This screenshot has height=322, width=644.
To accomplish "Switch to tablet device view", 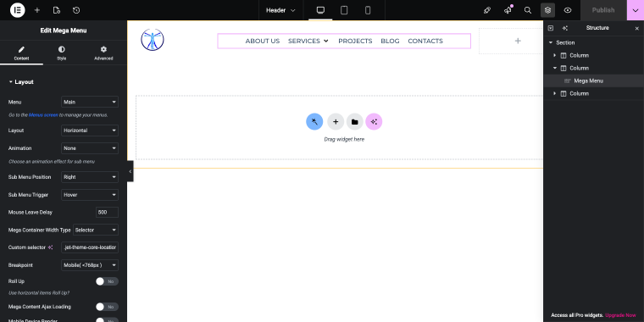I will point(344,10).
